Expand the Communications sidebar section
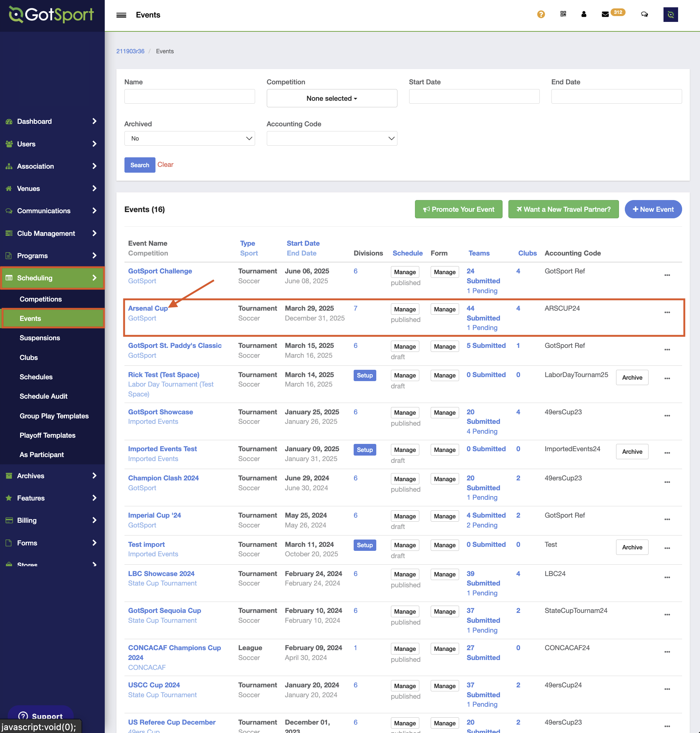 coord(52,211)
